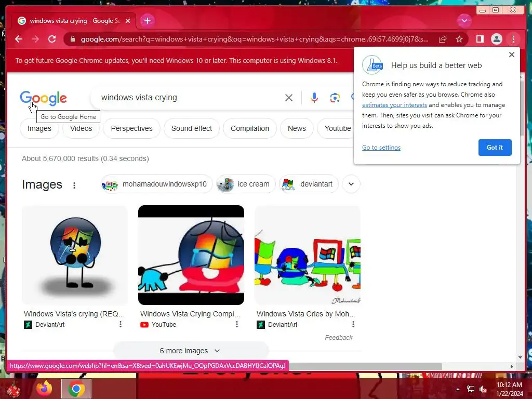Open Firefox from the taskbar

[x=44, y=389]
